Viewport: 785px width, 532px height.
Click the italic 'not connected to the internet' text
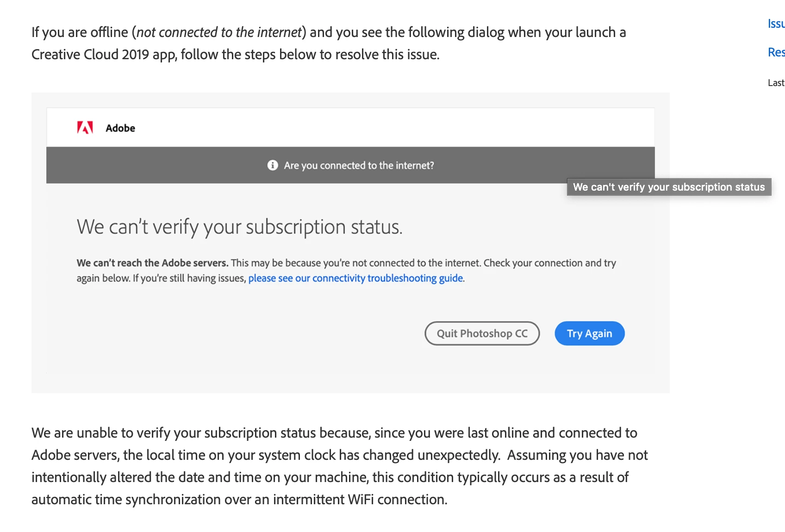[x=219, y=32]
